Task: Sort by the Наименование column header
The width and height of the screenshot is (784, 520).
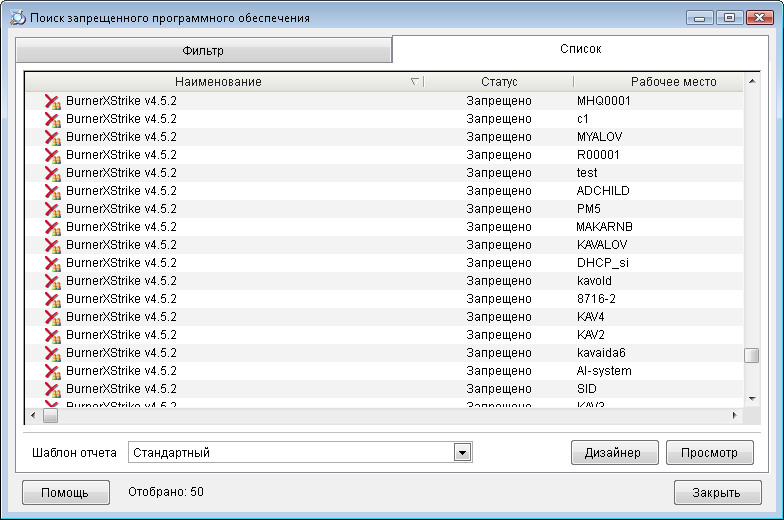Action: click(224, 82)
